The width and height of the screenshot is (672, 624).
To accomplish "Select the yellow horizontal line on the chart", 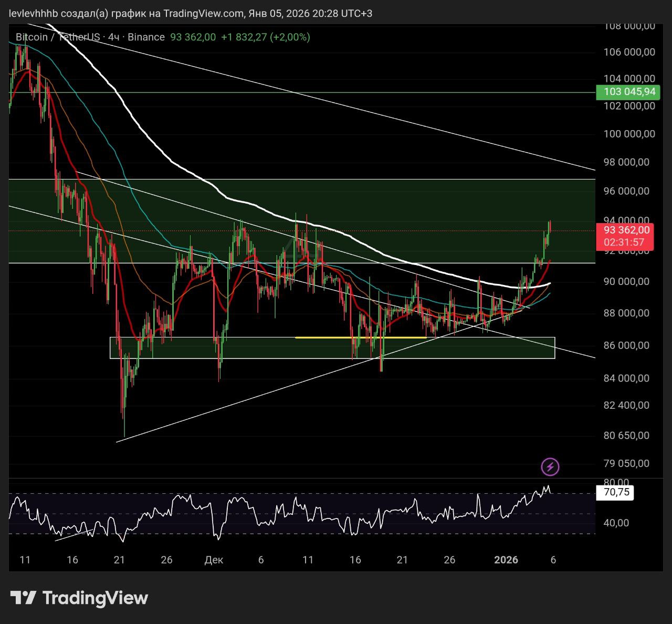I will coord(361,337).
